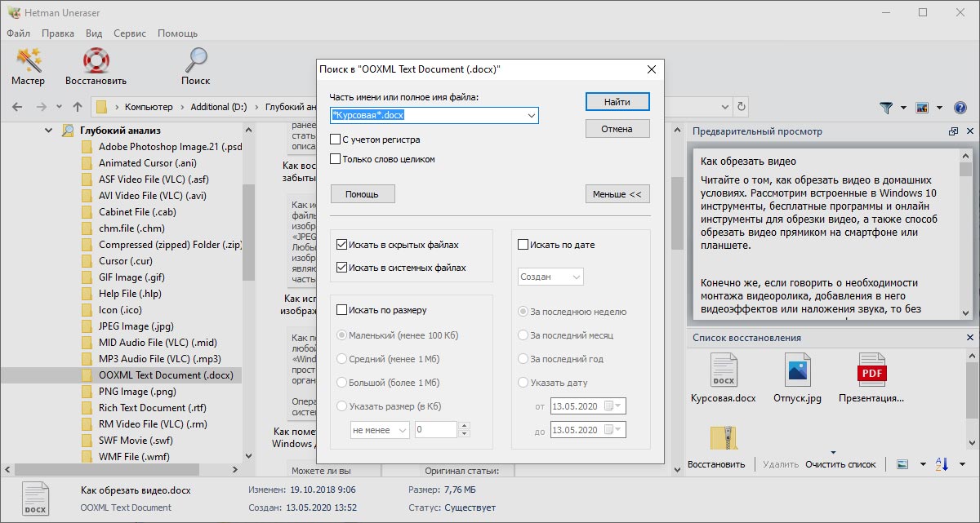Click the view mode picture icon
Viewport: 980px width, 523px height.
pyautogui.click(x=923, y=107)
